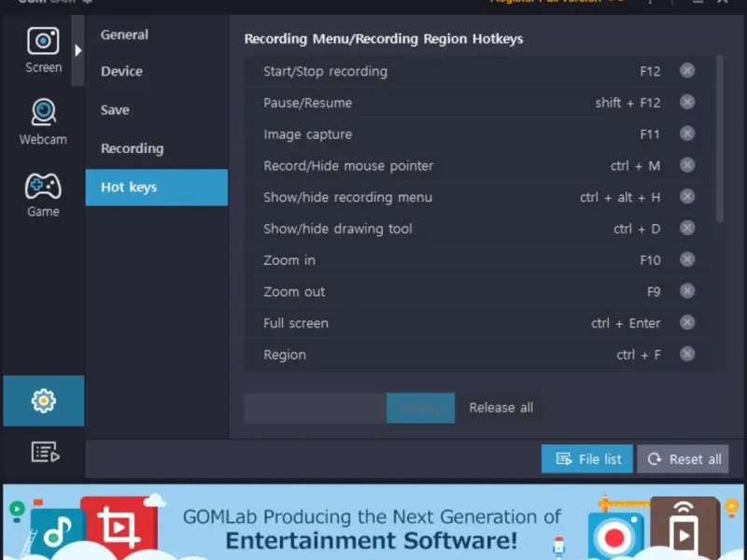Select the Start/Stop recording row

480,72
